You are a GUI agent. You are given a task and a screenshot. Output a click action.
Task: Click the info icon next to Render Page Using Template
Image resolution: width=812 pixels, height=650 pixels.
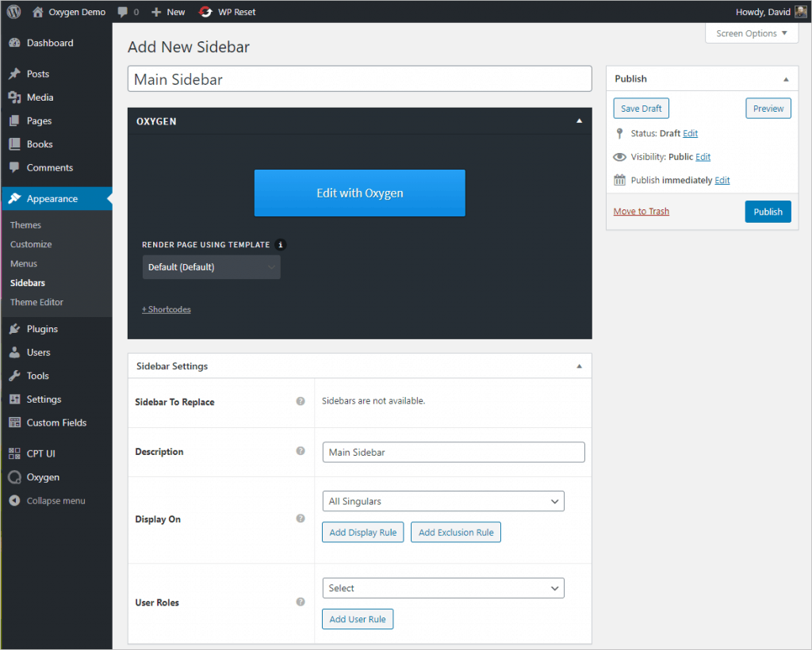[280, 245]
